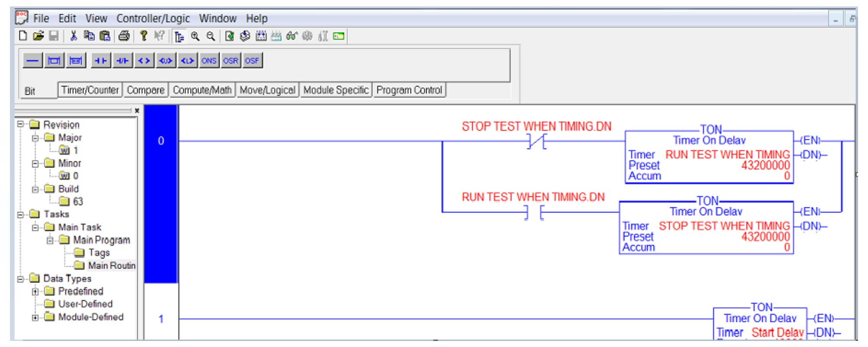Select rung number 1 in the ladder
The image size is (868, 347).
click(161, 319)
